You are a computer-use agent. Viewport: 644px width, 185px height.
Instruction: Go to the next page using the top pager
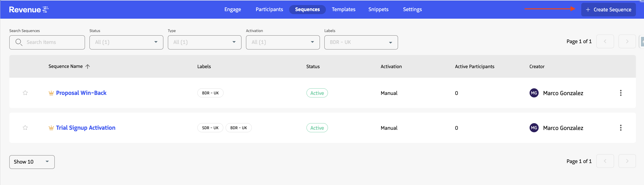click(627, 41)
